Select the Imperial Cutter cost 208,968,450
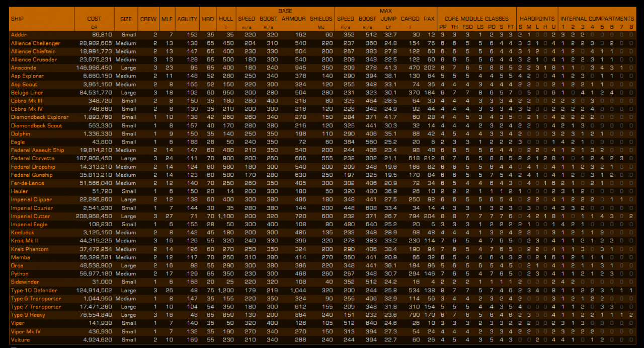The image size is (644, 348). coord(94,216)
